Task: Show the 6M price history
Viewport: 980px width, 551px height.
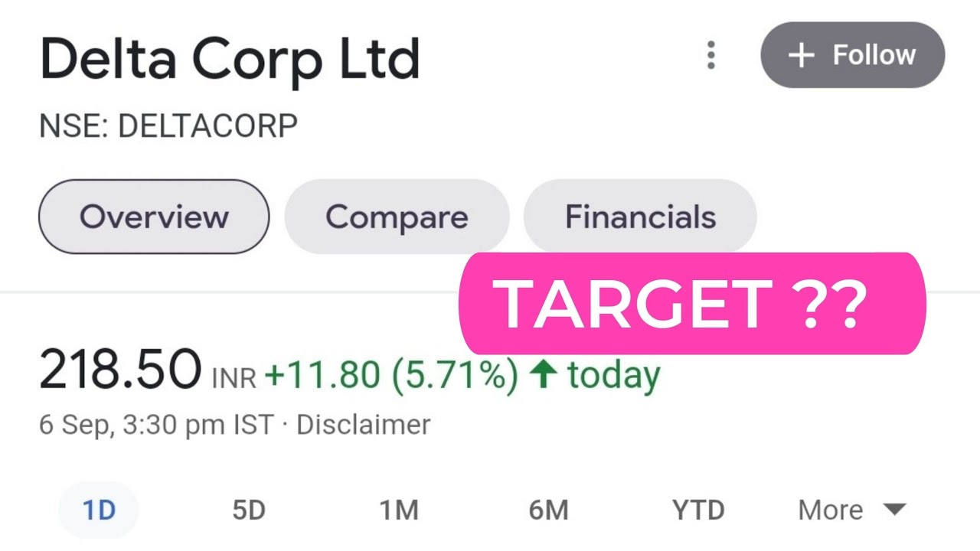Action: [x=548, y=510]
